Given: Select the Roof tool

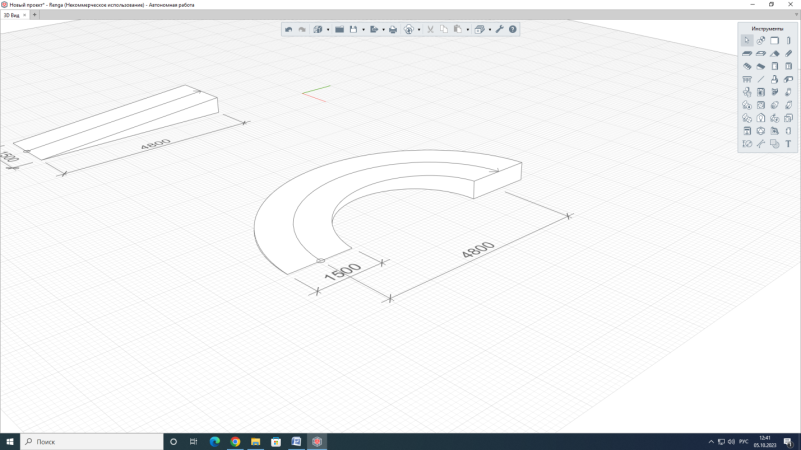Looking at the screenshot, I should (774, 53).
